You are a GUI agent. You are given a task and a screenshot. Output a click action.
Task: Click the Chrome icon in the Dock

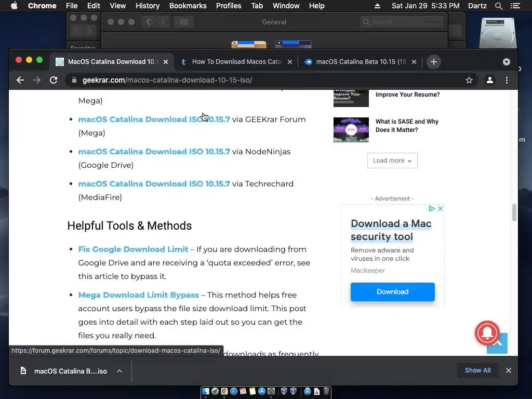coord(224,391)
